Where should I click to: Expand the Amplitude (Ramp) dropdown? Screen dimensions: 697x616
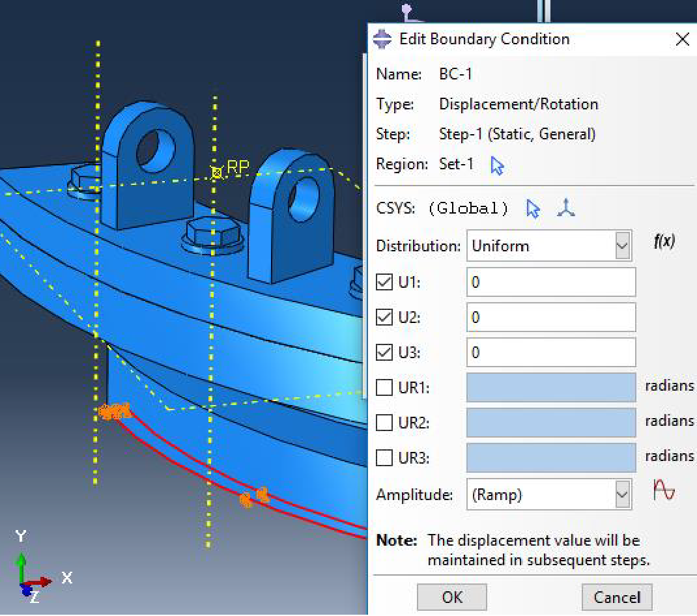pos(549,494)
